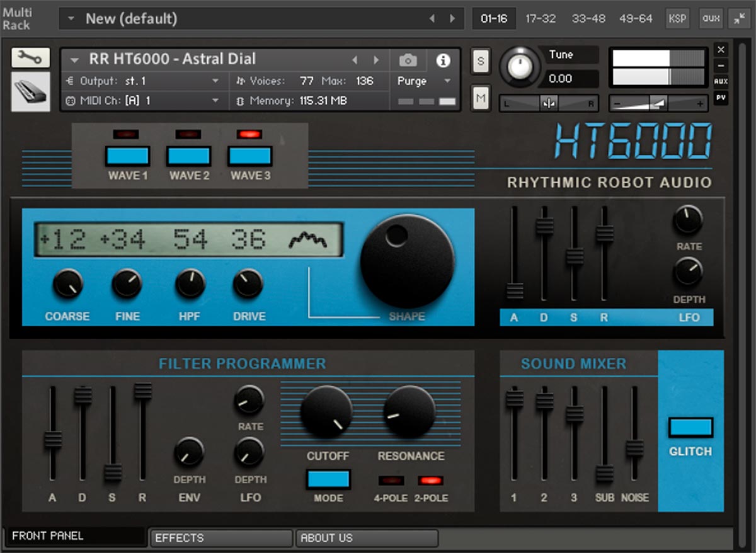
Task: Click the SUB level slider in Sound Mixer
Action: coord(605,474)
